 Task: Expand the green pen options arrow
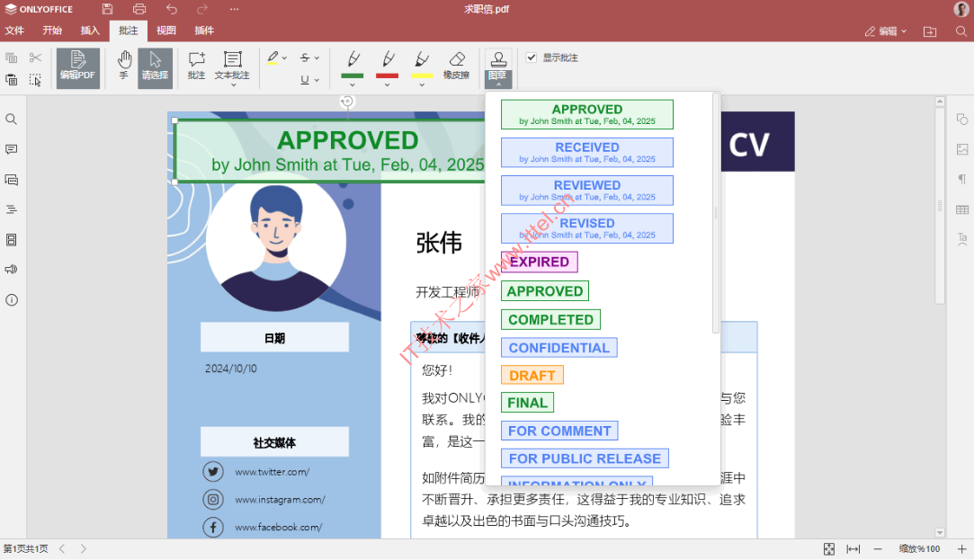[x=353, y=84]
